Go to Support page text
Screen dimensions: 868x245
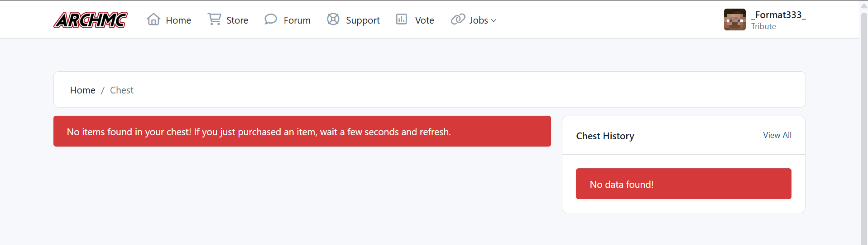[363, 20]
